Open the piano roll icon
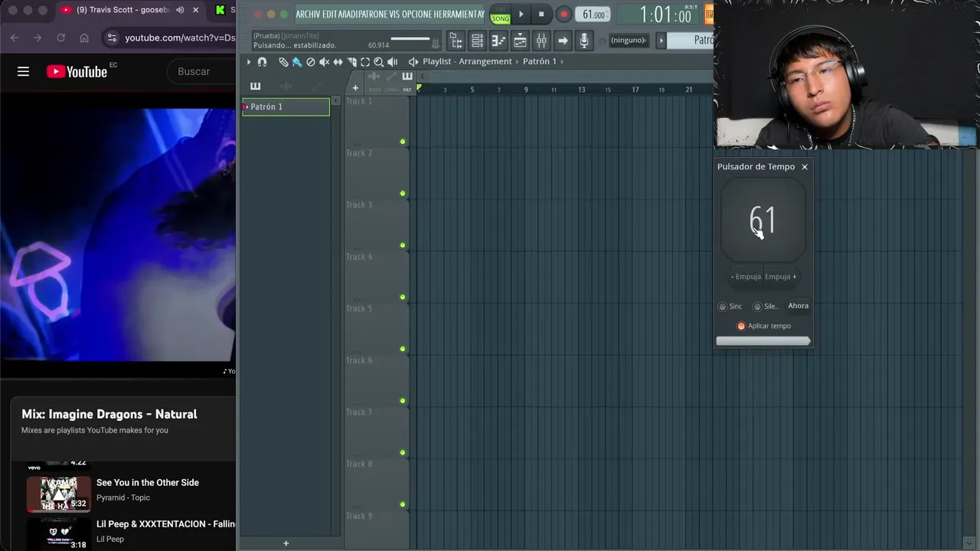 [498, 41]
